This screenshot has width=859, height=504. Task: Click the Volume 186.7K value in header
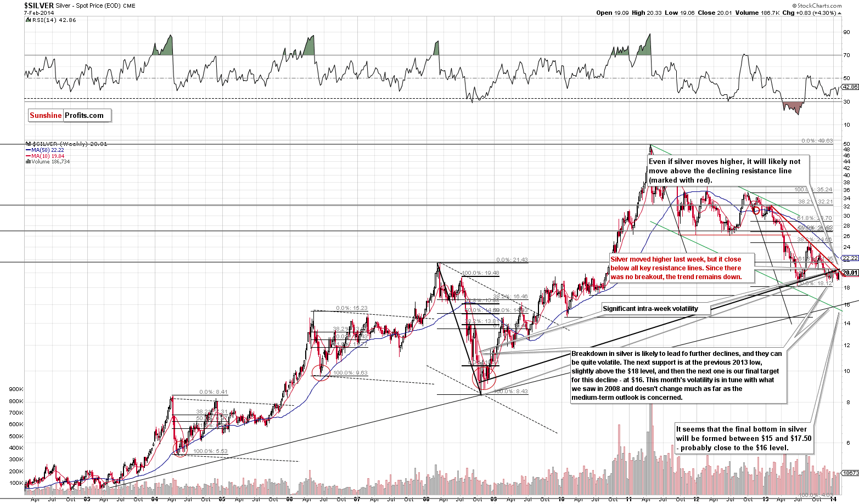tap(756, 13)
